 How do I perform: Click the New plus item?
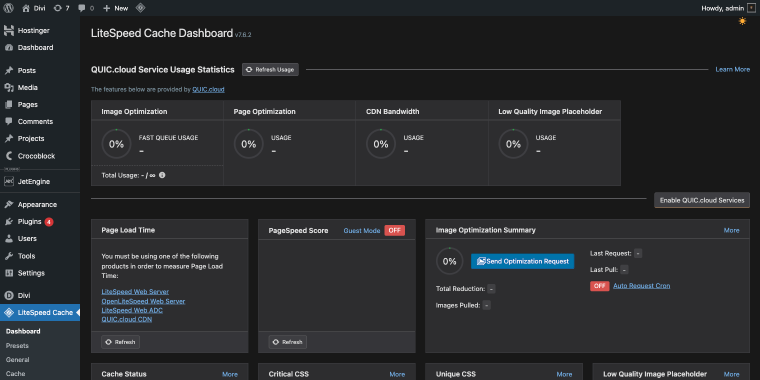[115, 8]
